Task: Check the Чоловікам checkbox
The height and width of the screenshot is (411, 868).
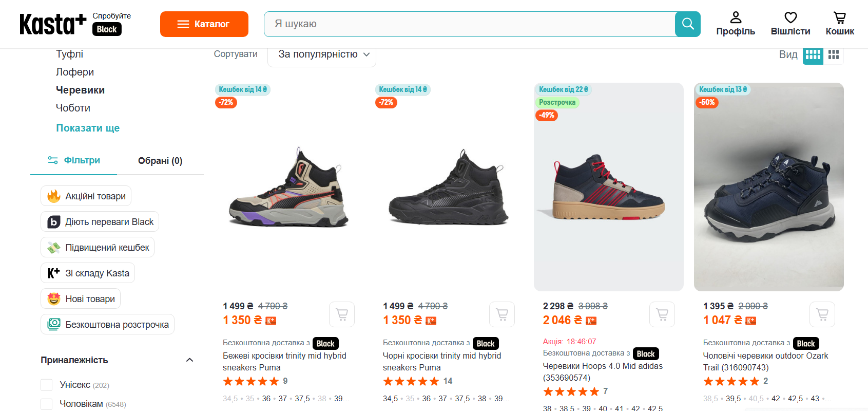Action: (47, 404)
